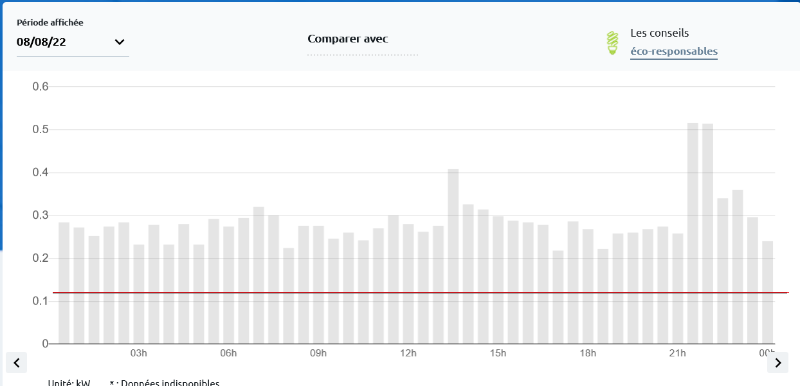Click the 03h axis label
Image resolution: width=800 pixels, height=386 pixels.
(139, 353)
